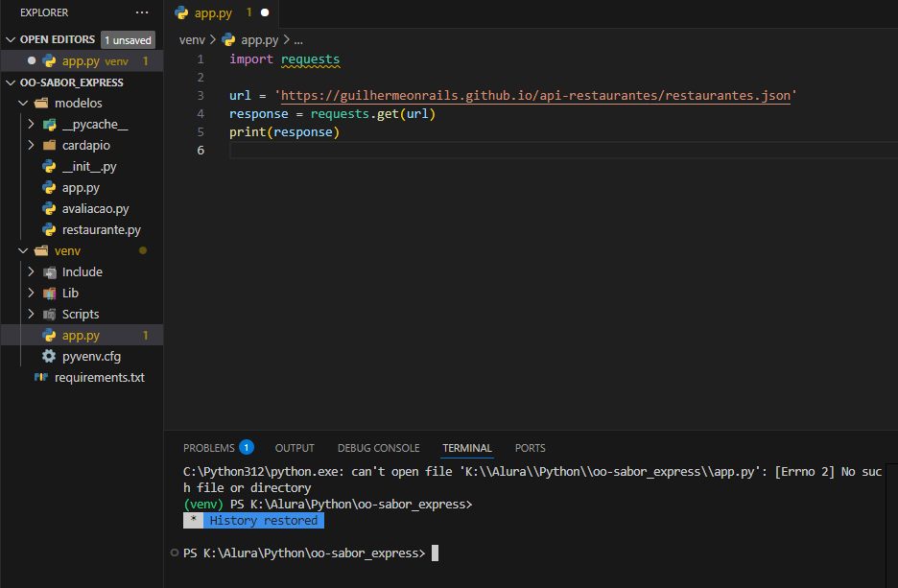Place cursor on editor line 6
Screen dimensions: 898x588
click(x=563, y=150)
